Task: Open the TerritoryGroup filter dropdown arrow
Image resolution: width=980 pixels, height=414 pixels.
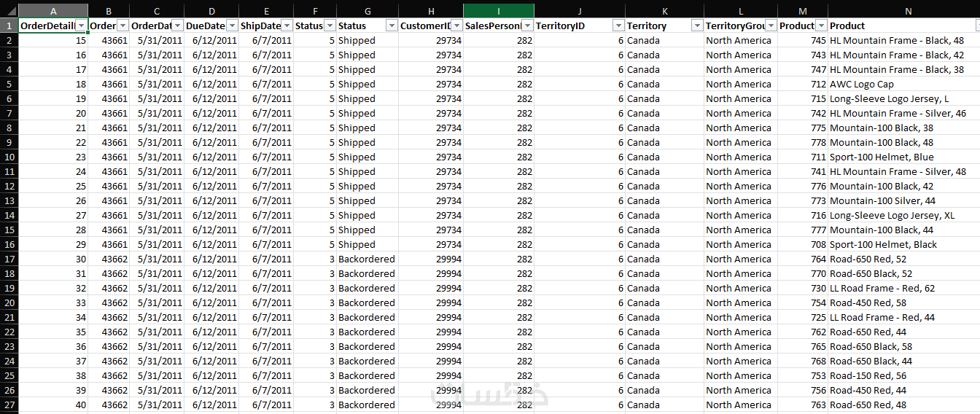Action: click(771, 26)
